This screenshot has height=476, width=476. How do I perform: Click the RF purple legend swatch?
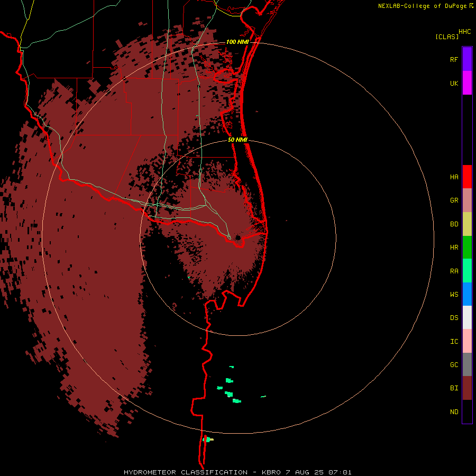point(467,59)
